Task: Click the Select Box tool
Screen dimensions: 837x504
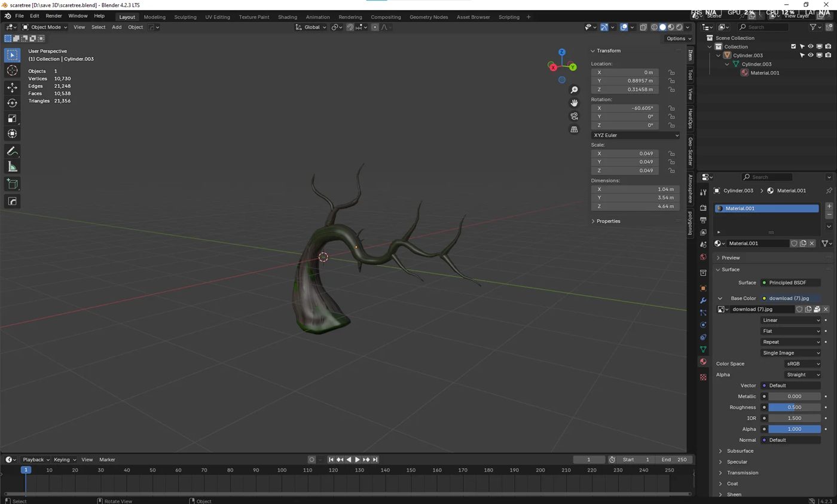Action: tap(12, 55)
